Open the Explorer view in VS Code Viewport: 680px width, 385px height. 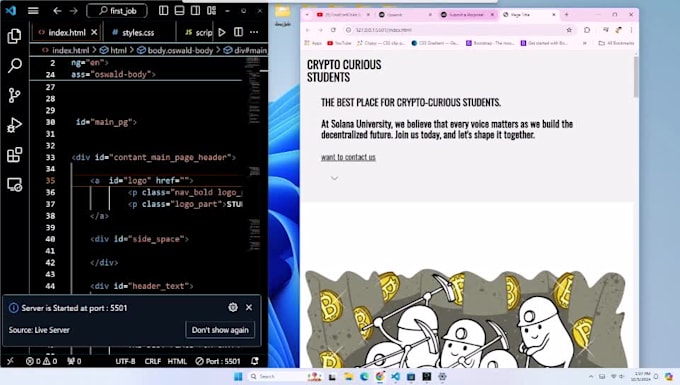[x=14, y=36]
